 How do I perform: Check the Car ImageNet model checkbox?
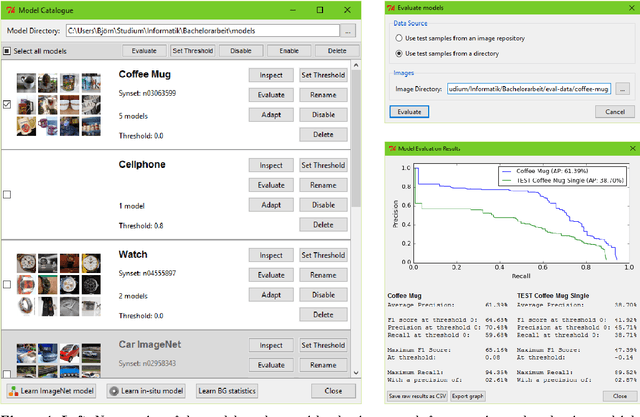[7, 373]
